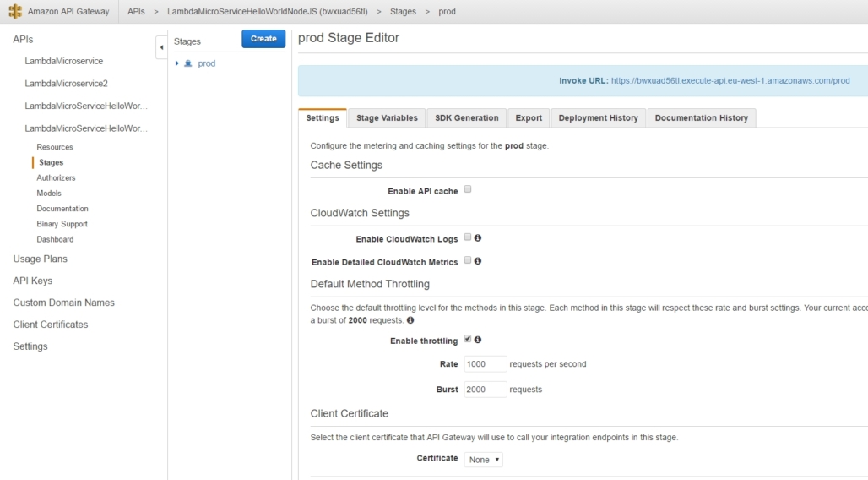Switch to the Export tab

click(x=529, y=118)
